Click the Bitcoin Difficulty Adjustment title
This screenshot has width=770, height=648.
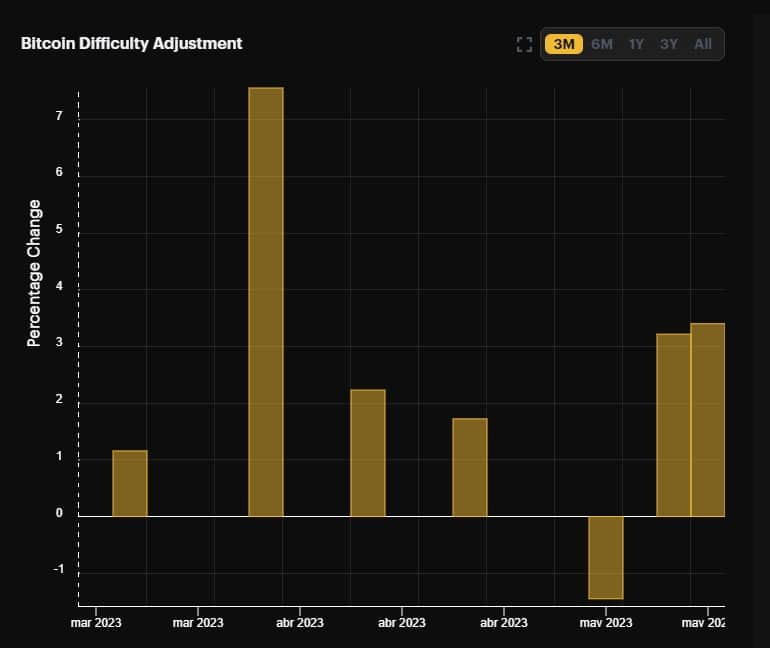132,43
